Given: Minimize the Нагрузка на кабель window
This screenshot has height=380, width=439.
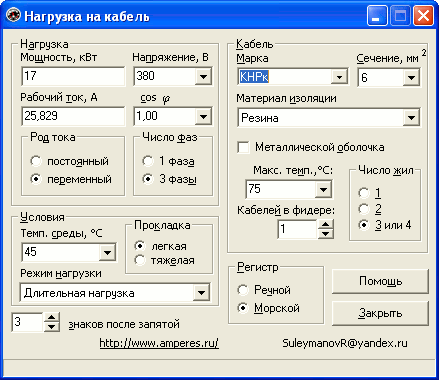Looking at the screenshot, I should (377, 16).
